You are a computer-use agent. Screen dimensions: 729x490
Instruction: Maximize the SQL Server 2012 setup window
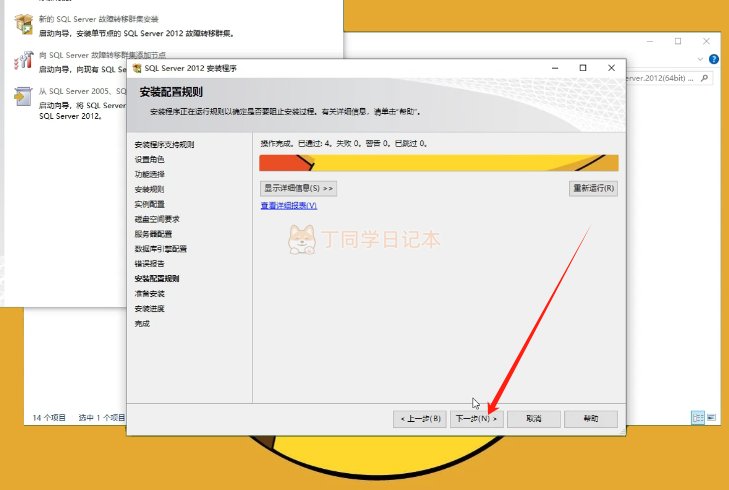583,68
